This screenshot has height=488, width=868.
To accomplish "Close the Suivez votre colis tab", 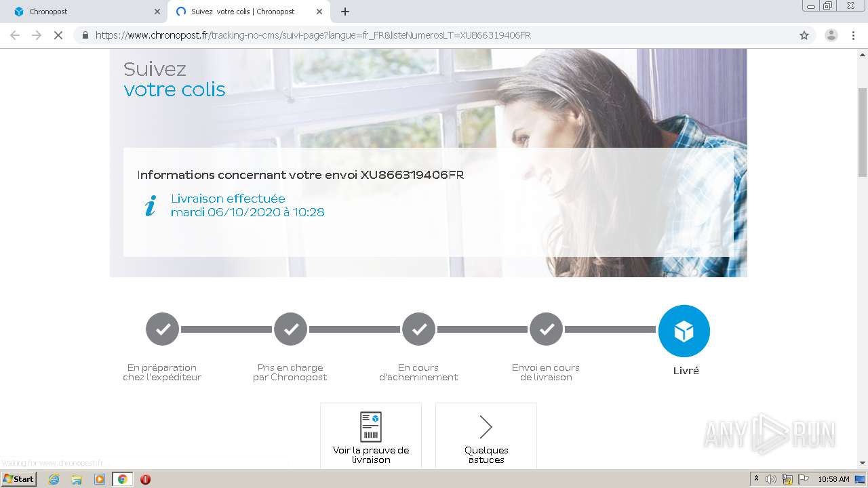I will point(319,12).
